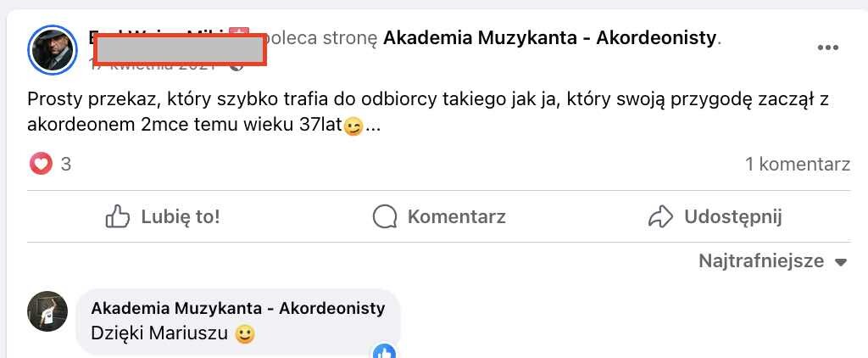Click the heart reaction icon

coord(41,164)
